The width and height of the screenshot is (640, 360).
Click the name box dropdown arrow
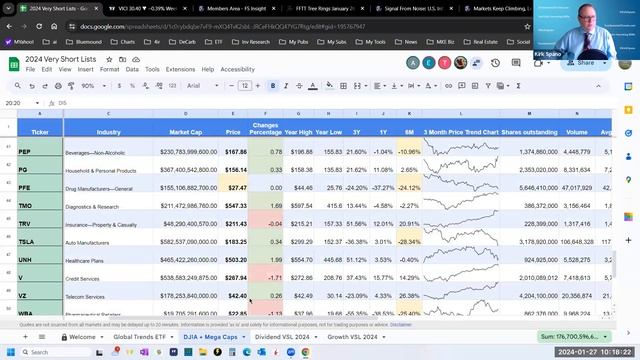37,103
